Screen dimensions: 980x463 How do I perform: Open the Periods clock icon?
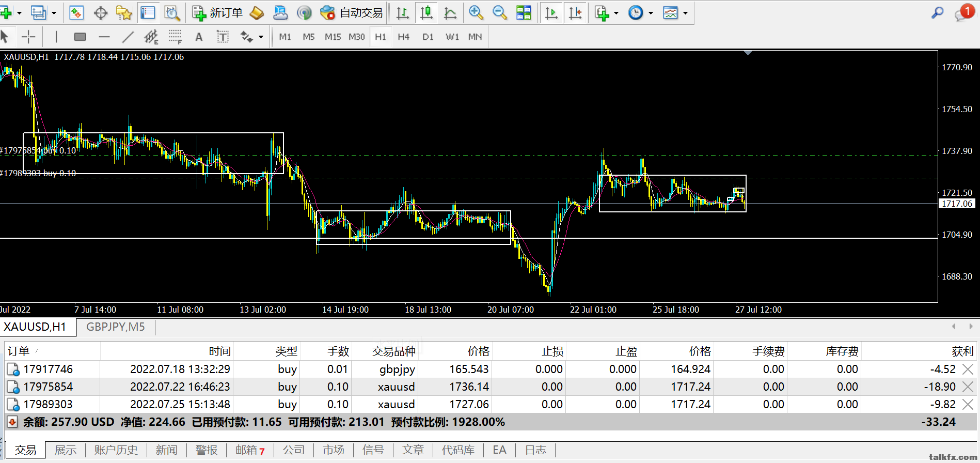[636, 13]
